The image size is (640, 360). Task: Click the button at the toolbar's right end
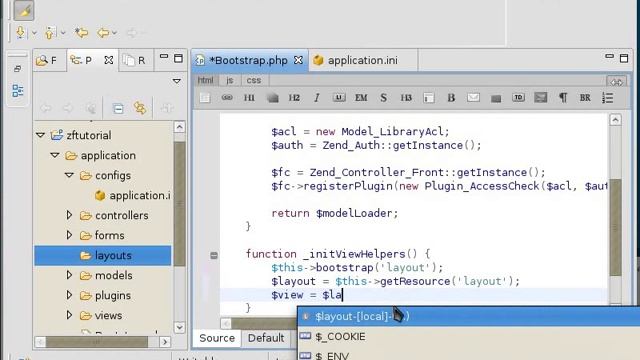point(616,82)
